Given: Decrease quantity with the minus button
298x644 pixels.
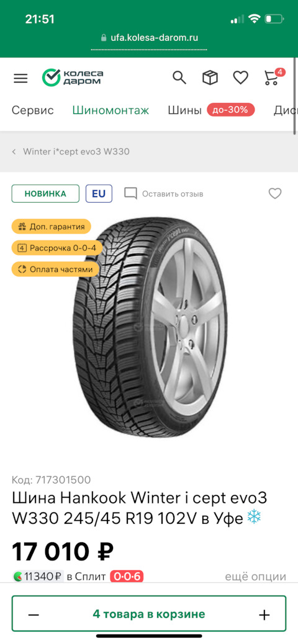Looking at the screenshot, I should pyautogui.click(x=34, y=614).
